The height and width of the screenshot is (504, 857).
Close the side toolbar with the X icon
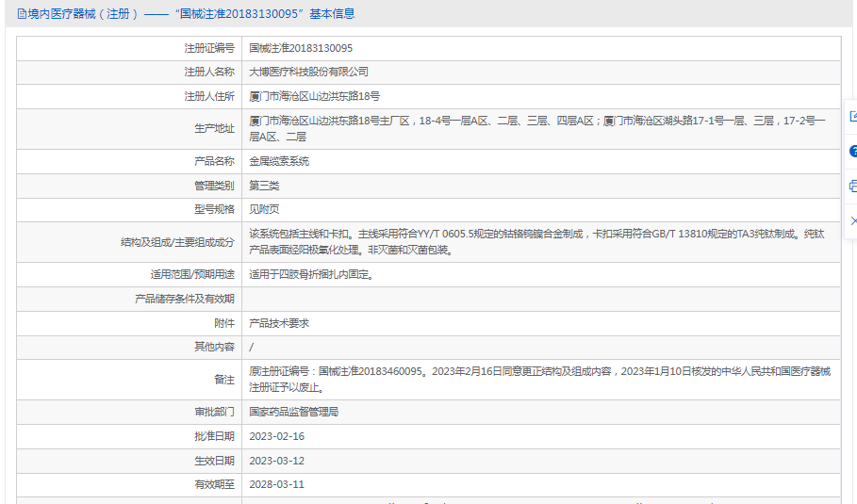854,220
